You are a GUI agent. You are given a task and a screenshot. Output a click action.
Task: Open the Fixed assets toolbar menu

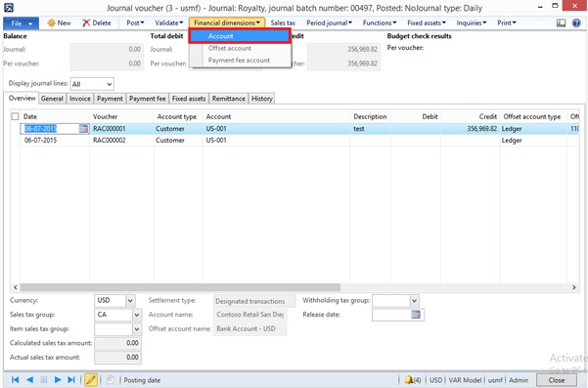427,22
